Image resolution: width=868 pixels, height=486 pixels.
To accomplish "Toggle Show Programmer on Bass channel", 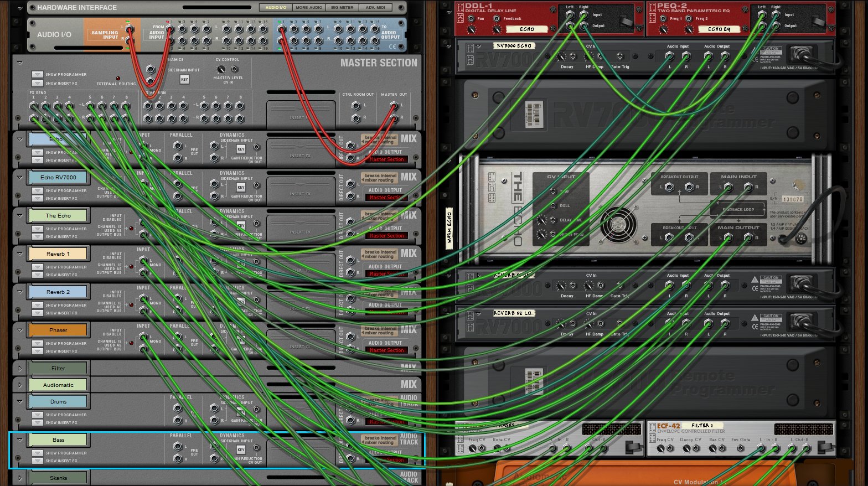I will [x=37, y=453].
